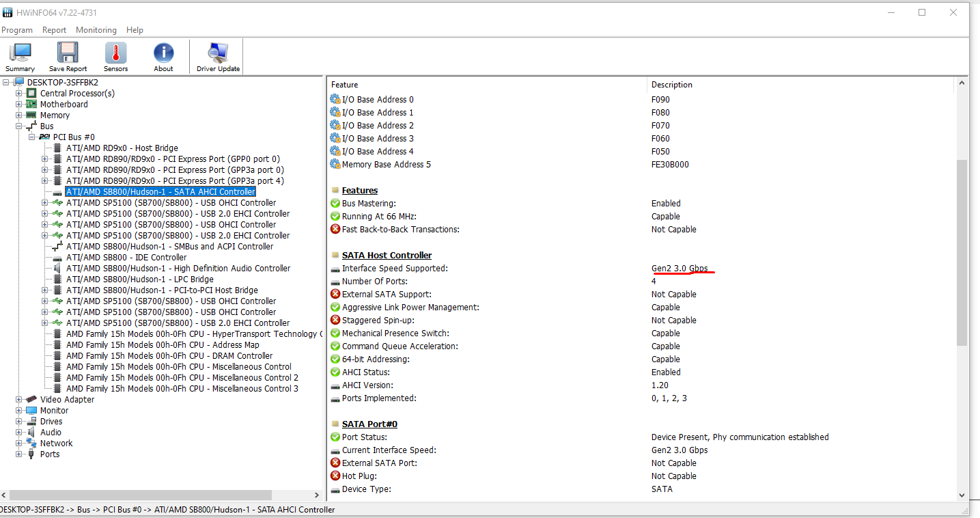Select the Command Queue Acceleration row
The height and width of the screenshot is (518, 980).
click(641, 346)
